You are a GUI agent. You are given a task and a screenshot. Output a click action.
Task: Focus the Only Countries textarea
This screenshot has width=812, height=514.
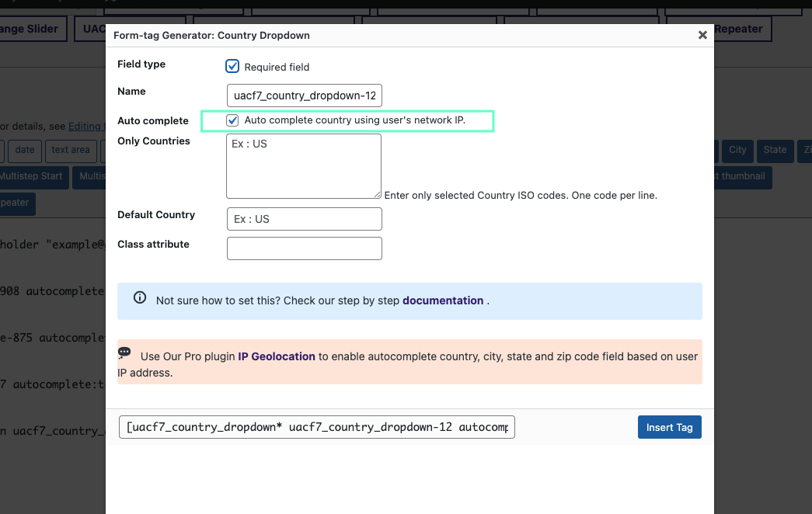tap(304, 165)
